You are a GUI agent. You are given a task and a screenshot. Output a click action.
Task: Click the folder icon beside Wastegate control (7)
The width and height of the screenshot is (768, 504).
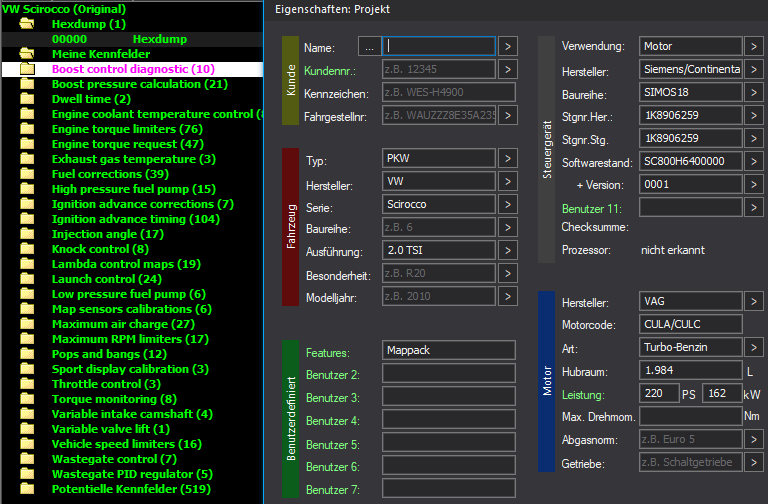click(27, 459)
